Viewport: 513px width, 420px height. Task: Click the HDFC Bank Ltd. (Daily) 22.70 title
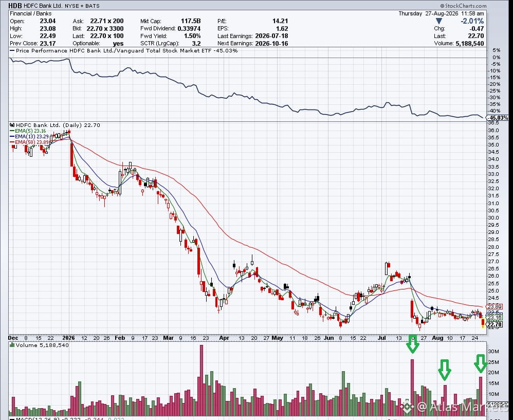(x=58, y=125)
